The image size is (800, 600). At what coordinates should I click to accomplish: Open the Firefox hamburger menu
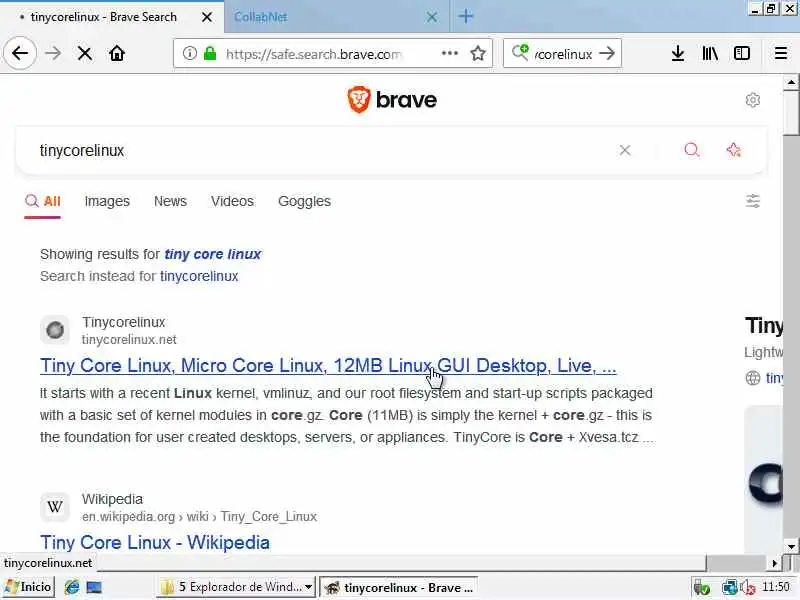click(781, 53)
